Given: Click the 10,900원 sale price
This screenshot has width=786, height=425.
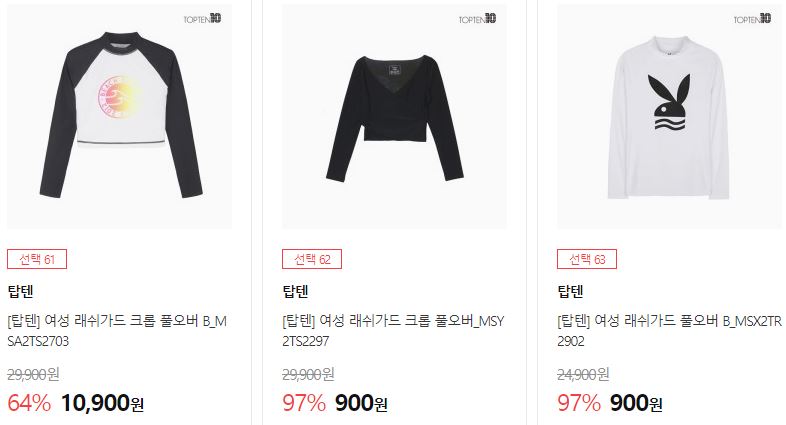Looking at the screenshot, I should click(x=102, y=403).
